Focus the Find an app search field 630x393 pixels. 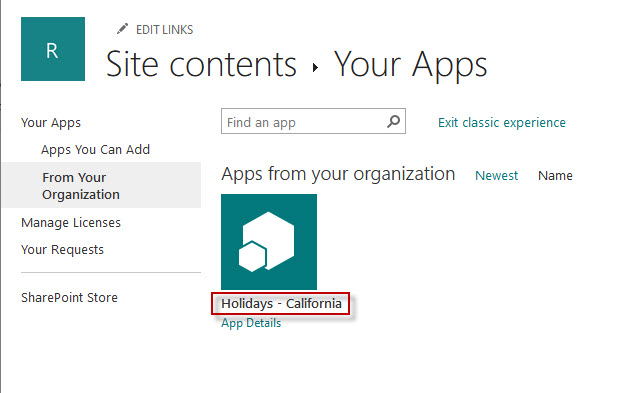click(313, 121)
